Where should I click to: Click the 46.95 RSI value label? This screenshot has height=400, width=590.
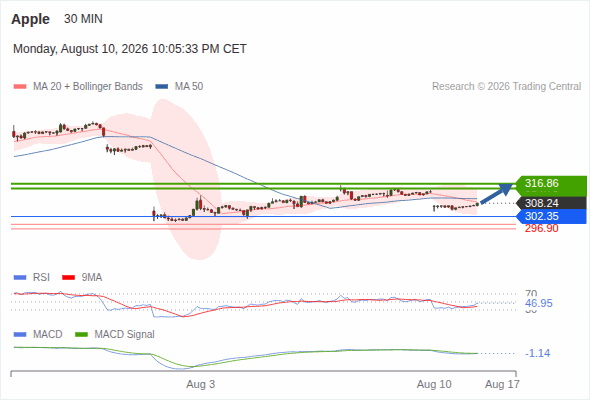pyautogui.click(x=538, y=303)
